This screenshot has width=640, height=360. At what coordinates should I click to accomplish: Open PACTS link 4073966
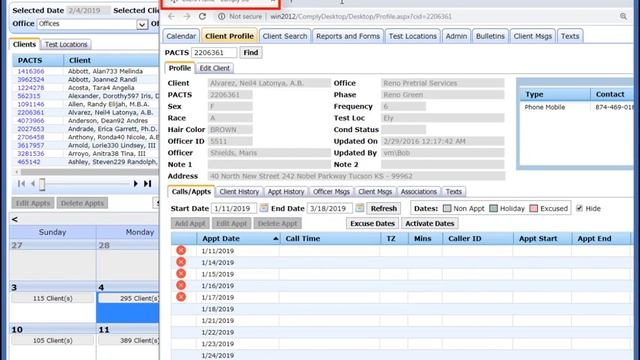point(31,121)
